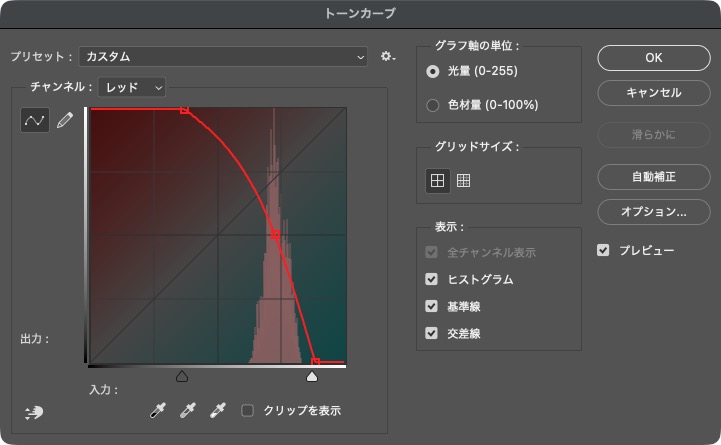The height and width of the screenshot is (445, 721).
Task: Toggle the 基準線 checkbox
Action: (x=431, y=306)
